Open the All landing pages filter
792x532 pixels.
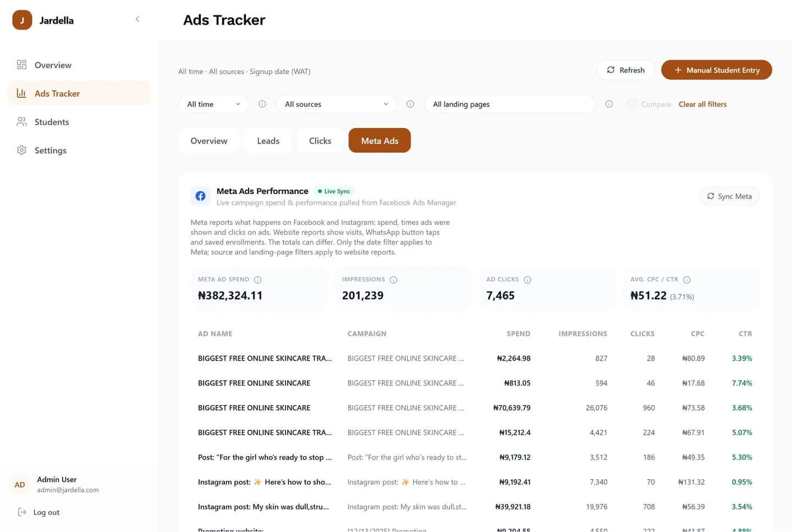click(510, 104)
